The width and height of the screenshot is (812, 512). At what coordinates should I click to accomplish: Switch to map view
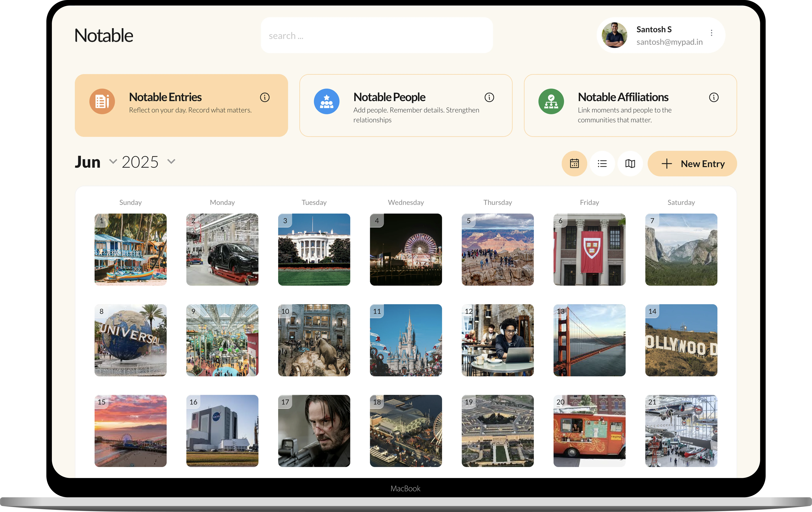(x=630, y=164)
